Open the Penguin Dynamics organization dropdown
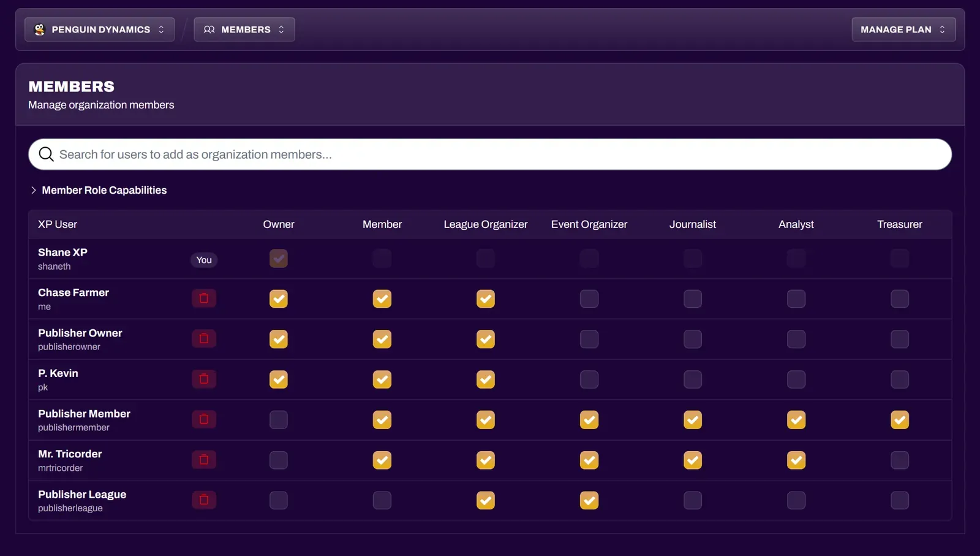Image resolution: width=980 pixels, height=556 pixels. coord(99,29)
